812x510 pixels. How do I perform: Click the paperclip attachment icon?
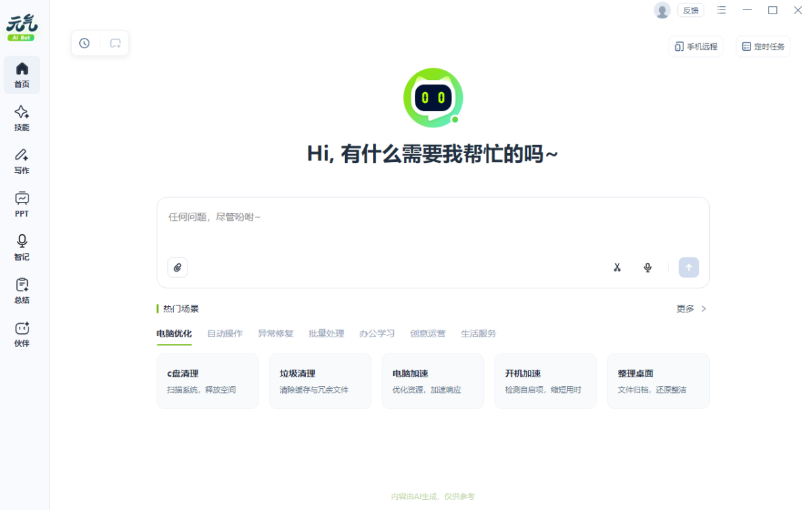[x=177, y=268]
